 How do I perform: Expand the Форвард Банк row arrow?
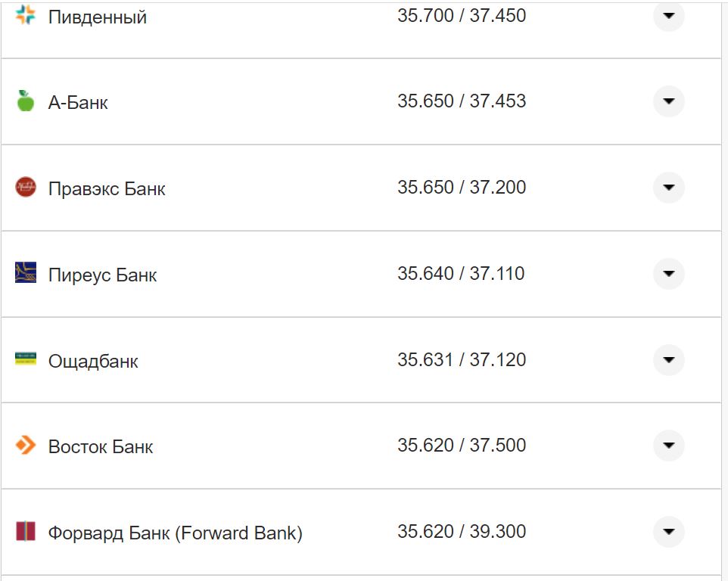pyautogui.click(x=668, y=531)
